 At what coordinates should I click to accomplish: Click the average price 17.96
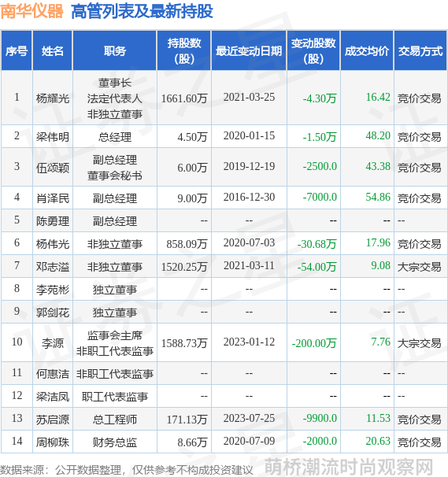coord(378,242)
